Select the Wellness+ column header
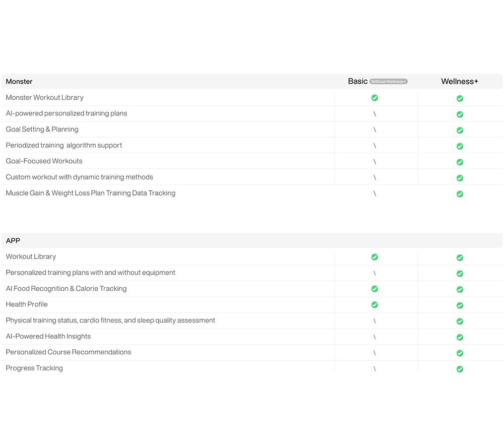Image resolution: width=504 pixels, height=447 pixels. tap(459, 81)
